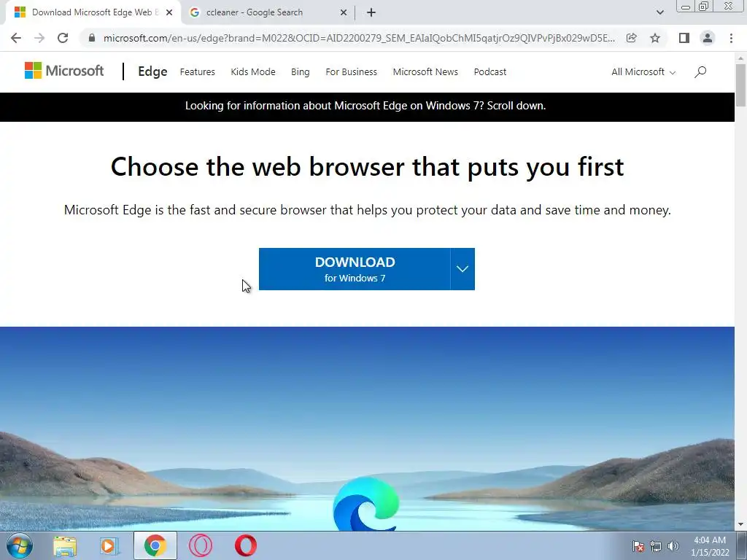This screenshot has height=560, width=747.
Task: Go to the Kids Mode link
Action: pos(253,72)
